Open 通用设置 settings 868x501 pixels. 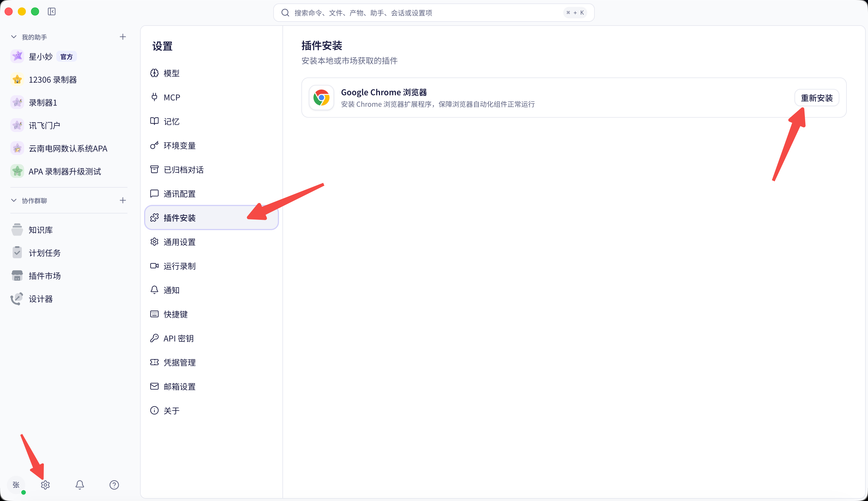pos(211,242)
